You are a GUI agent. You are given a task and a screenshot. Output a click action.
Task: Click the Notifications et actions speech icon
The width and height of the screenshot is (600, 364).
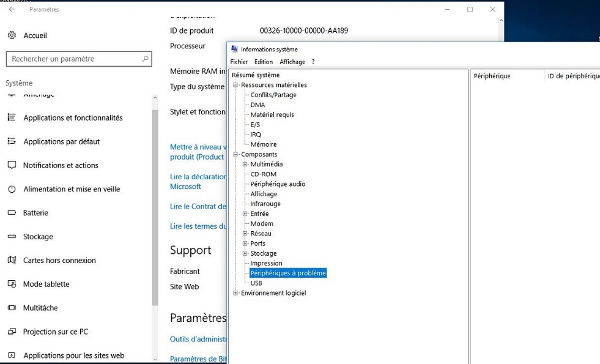[12, 165]
